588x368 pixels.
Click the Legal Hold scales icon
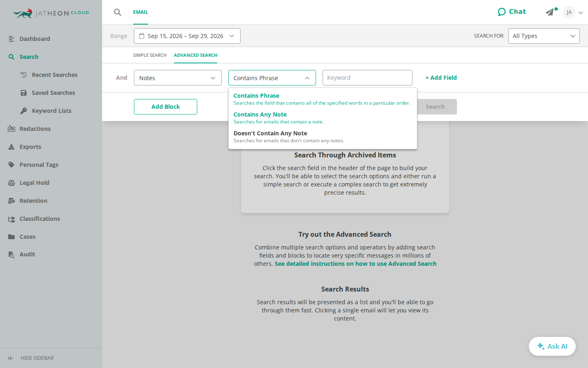[11, 183]
